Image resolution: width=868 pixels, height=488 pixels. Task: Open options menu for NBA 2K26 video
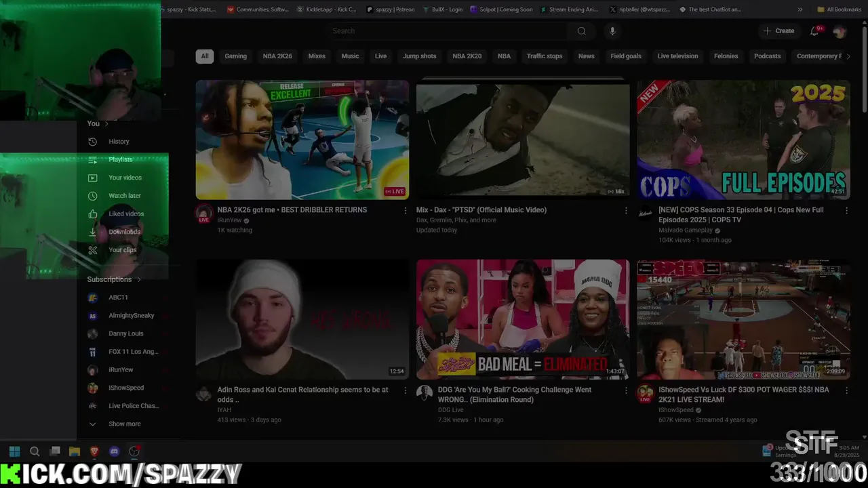pyautogui.click(x=406, y=211)
